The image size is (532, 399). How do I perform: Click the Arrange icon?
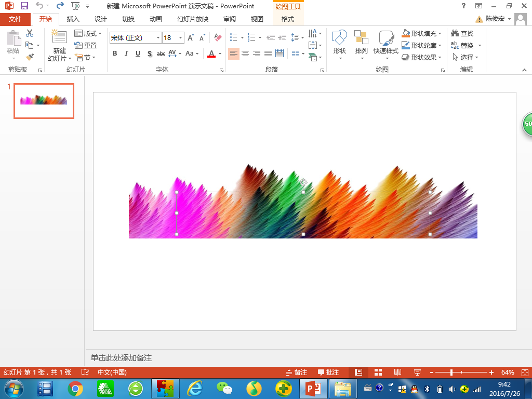coord(361,37)
